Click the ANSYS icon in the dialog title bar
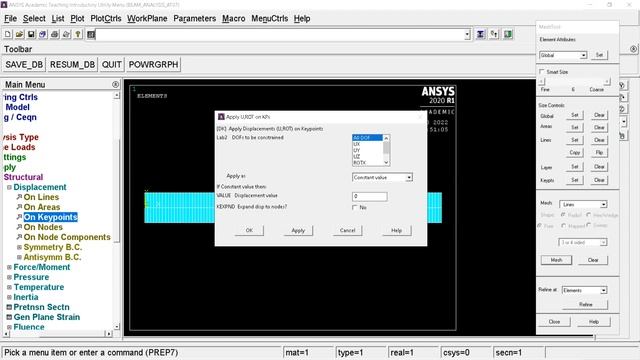 point(221,117)
